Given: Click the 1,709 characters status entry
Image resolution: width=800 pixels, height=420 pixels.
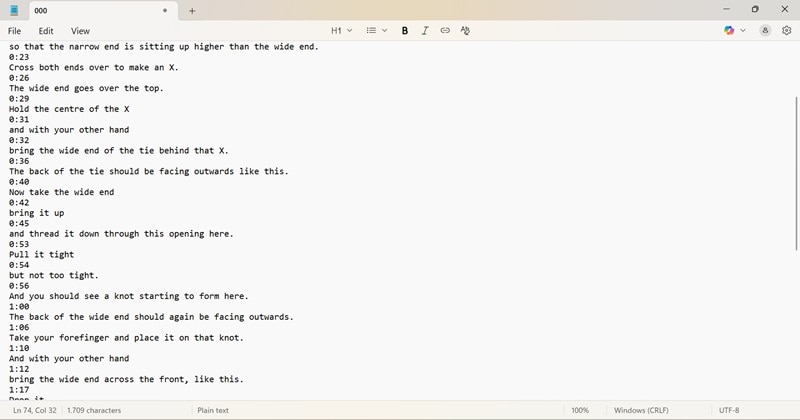Looking at the screenshot, I should [94, 410].
